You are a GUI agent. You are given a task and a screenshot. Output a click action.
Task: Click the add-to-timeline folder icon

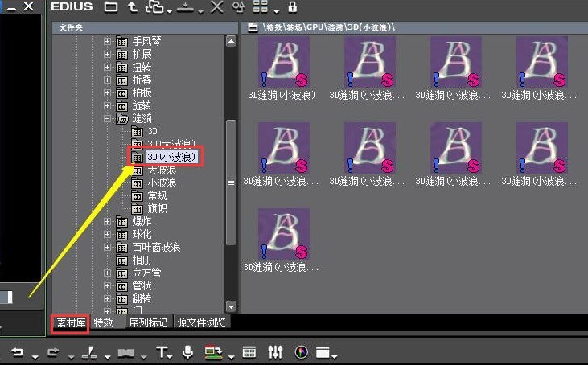coord(154,6)
